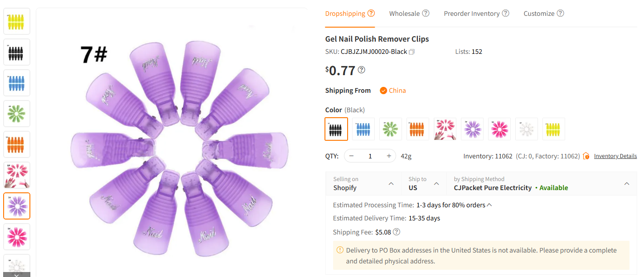The image size is (644, 277).
Task: Click the Customize help question icon
Action: coord(560,14)
